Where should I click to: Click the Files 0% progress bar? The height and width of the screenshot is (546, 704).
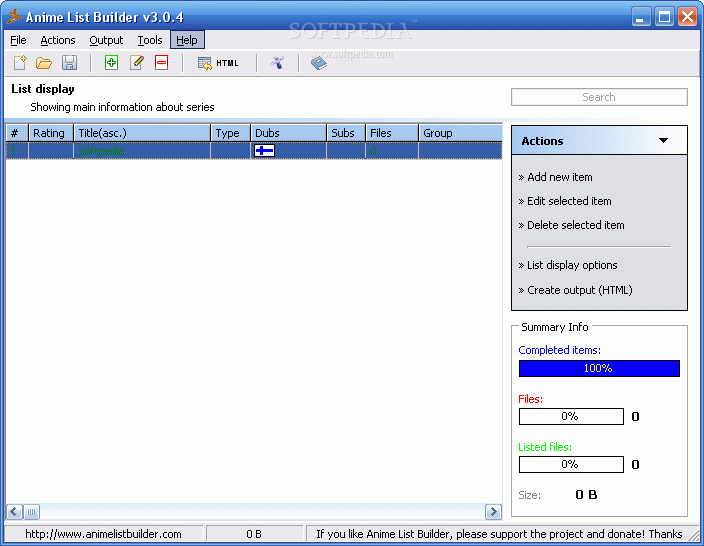coord(571,416)
